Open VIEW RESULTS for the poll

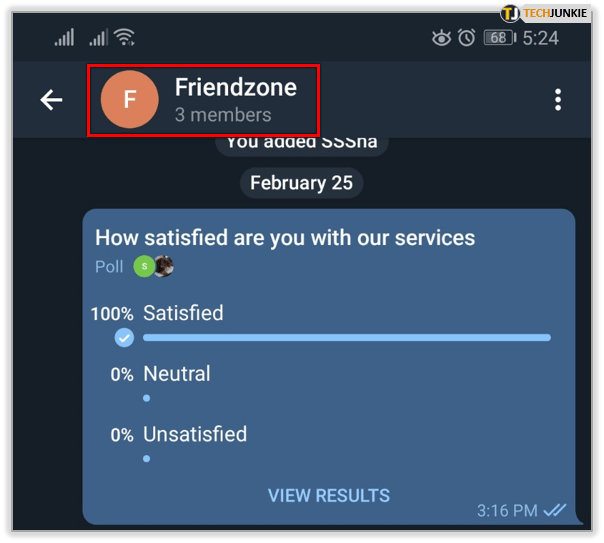[329, 496]
